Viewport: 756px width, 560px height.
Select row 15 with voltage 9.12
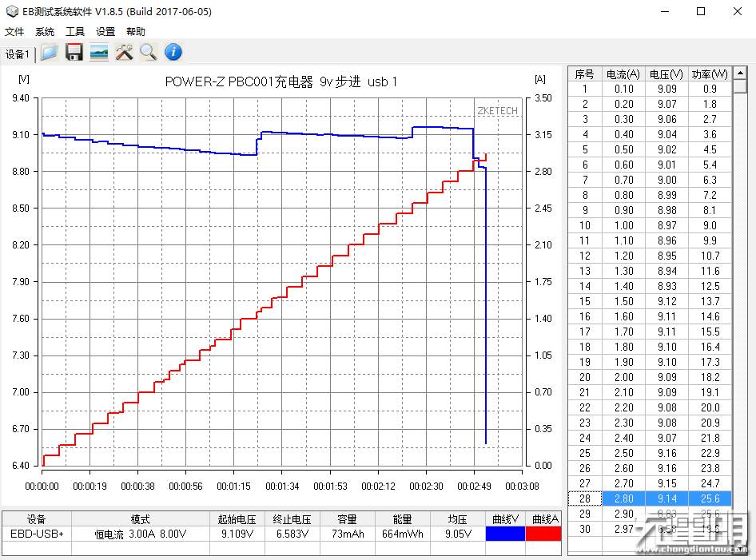(x=650, y=301)
